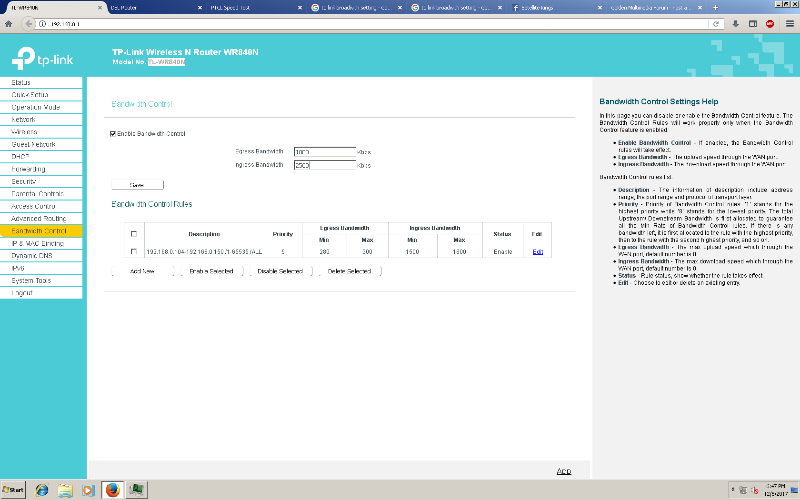Open the Firefox hamburger menu
800x500 pixels.
[789, 23]
